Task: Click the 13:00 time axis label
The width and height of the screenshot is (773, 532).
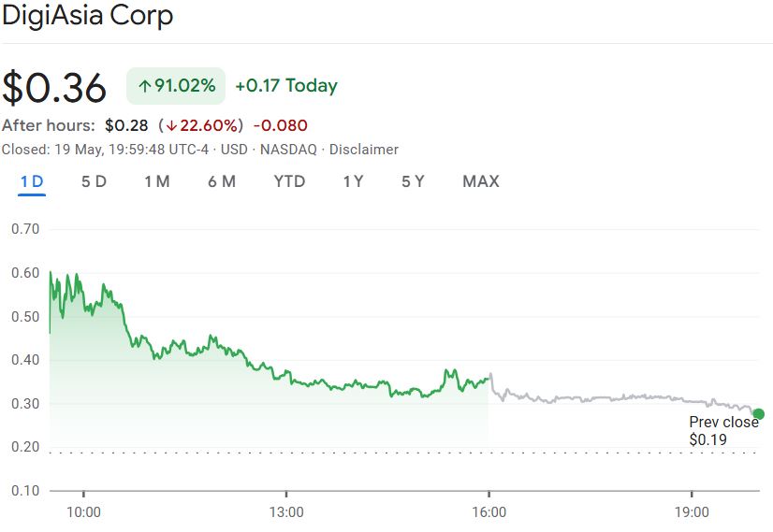Action: coord(286,511)
